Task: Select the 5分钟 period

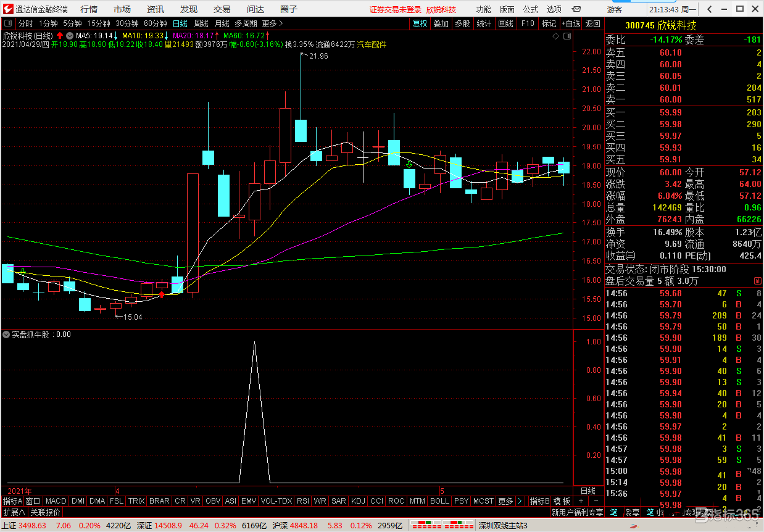Action: pyautogui.click(x=72, y=23)
